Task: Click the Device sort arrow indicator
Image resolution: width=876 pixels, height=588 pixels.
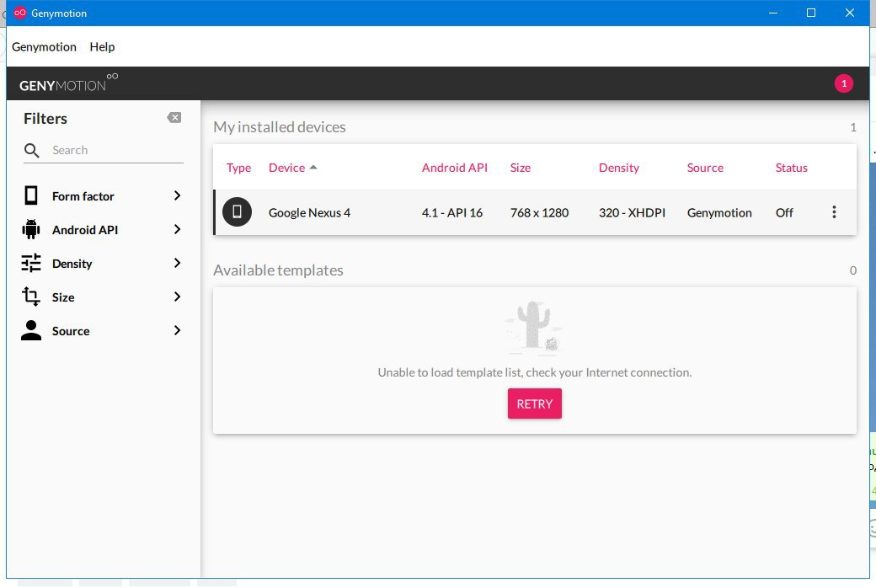Action: [x=313, y=167]
